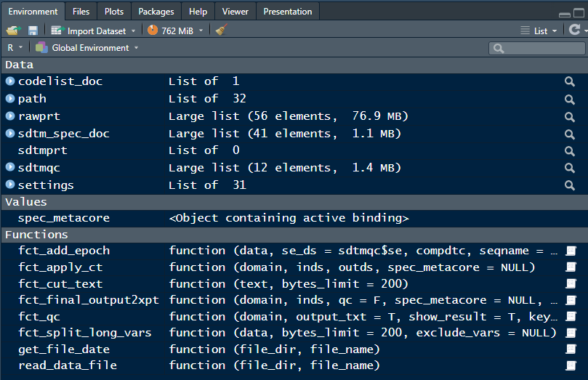Switch to the Packages tab
The height and width of the screenshot is (380, 588).
[x=156, y=12]
